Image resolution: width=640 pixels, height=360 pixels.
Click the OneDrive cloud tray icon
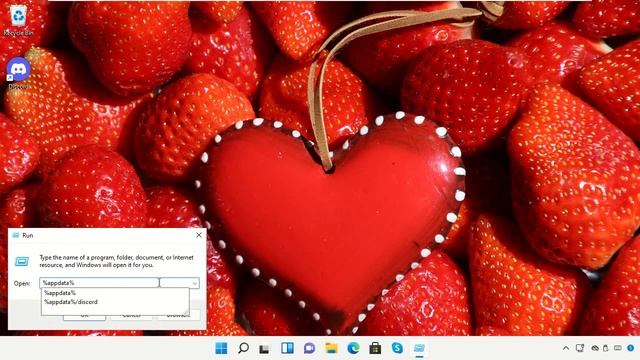point(595,348)
